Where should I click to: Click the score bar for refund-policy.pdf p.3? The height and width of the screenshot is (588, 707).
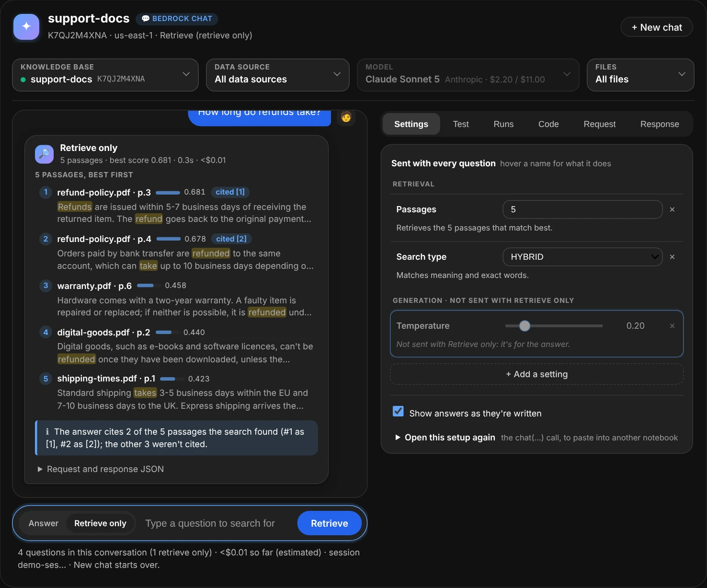[x=168, y=193]
